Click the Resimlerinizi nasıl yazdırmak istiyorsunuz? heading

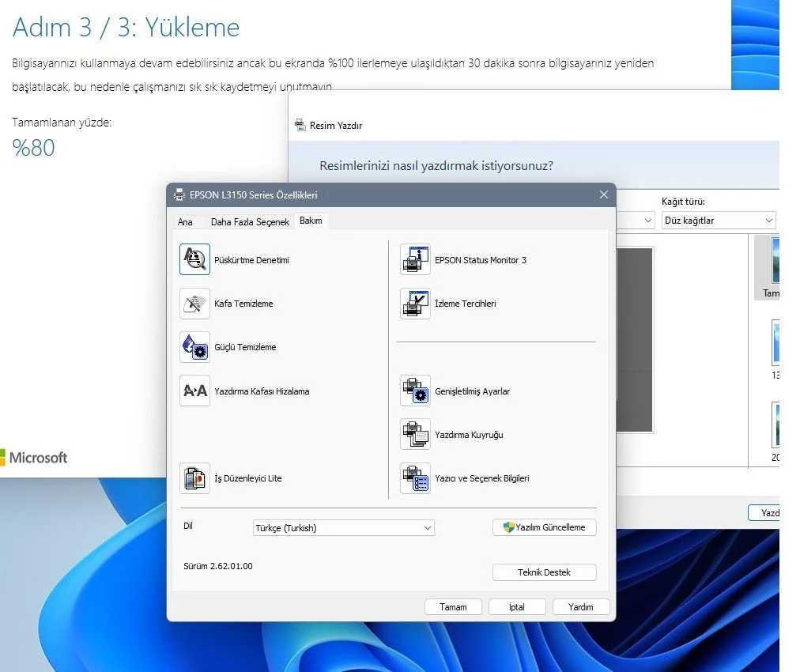coord(436,166)
